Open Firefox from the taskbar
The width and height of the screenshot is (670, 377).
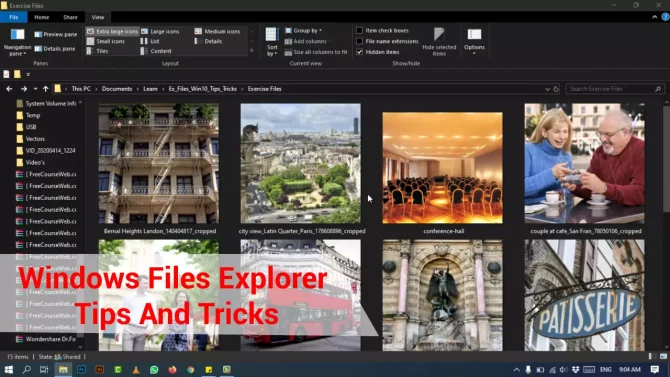tap(172, 369)
